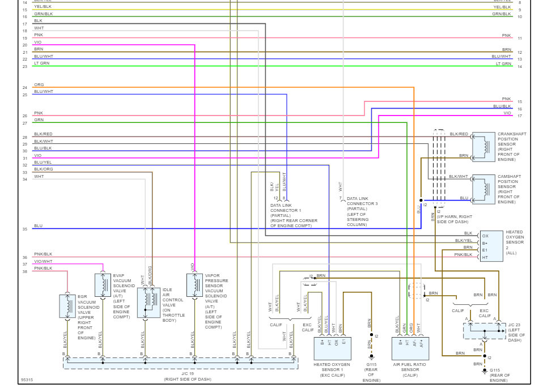Click the EVAP vacuum solenoid valve coil symbol
539x392 pixels.
pos(103,285)
